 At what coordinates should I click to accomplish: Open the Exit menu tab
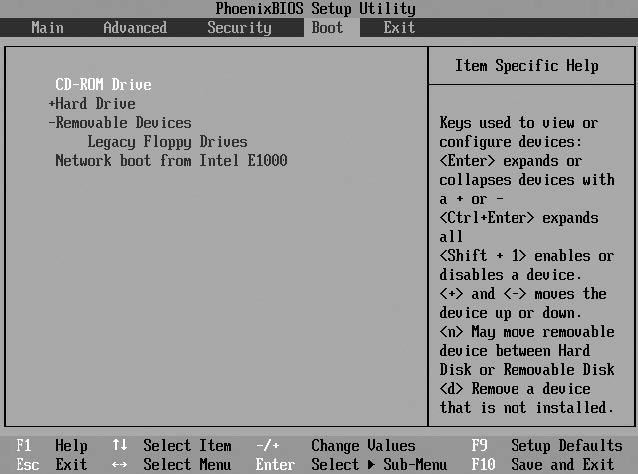click(x=399, y=28)
